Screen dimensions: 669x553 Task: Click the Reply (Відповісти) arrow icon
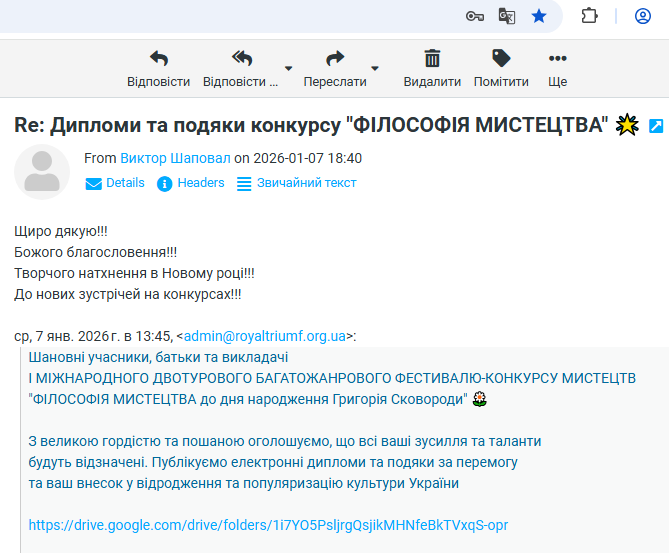(x=158, y=59)
